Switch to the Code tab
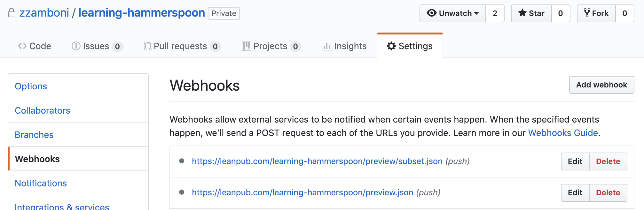 pyautogui.click(x=35, y=46)
